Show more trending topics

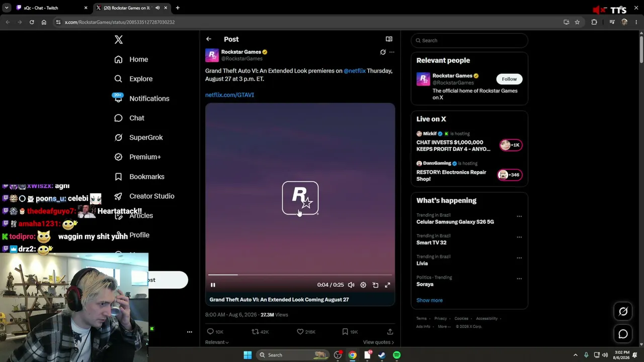tap(429, 300)
